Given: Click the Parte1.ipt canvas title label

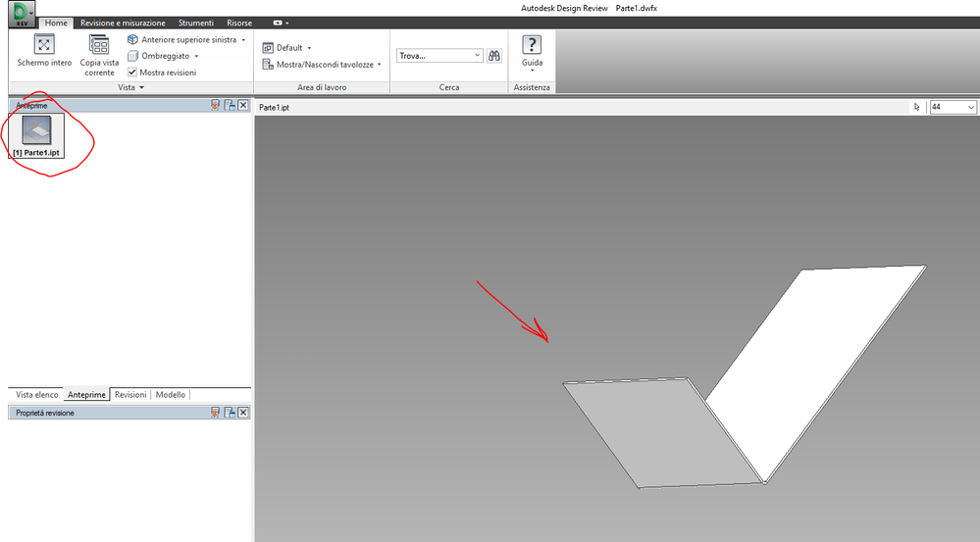Looking at the screenshot, I should [x=274, y=108].
